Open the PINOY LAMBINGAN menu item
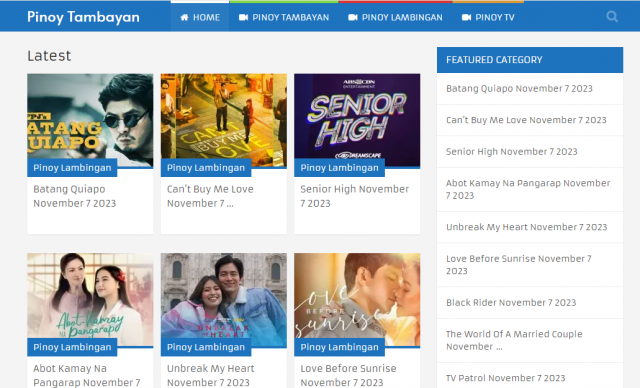Image resolution: width=640 pixels, height=388 pixels. click(395, 17)
